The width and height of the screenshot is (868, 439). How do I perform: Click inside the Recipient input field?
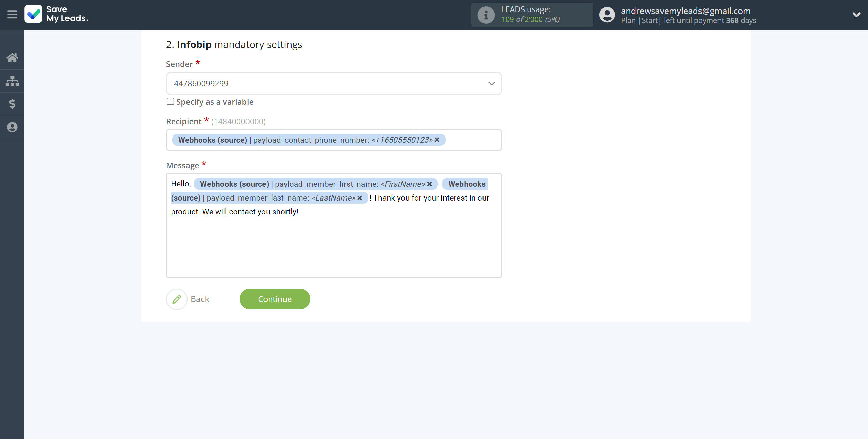point(334,140)
